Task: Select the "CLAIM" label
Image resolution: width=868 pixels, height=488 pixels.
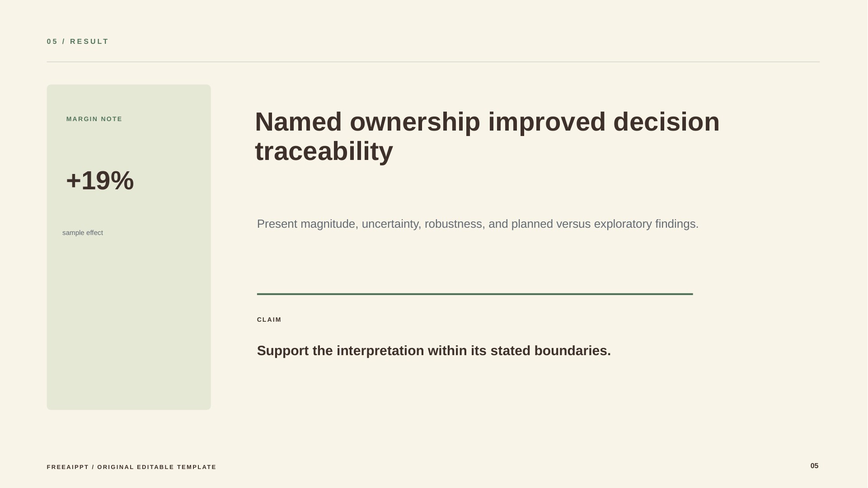Action: click(x=269, y=320)
